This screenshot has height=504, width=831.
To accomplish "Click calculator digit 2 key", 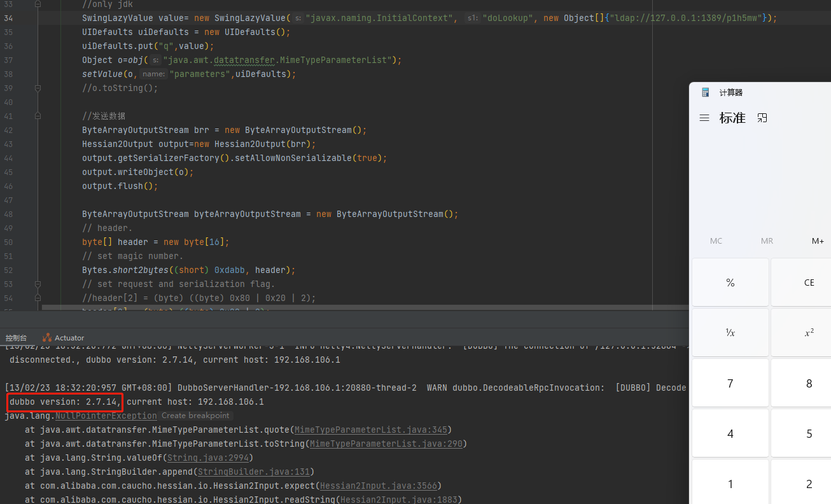I will 809,484.
